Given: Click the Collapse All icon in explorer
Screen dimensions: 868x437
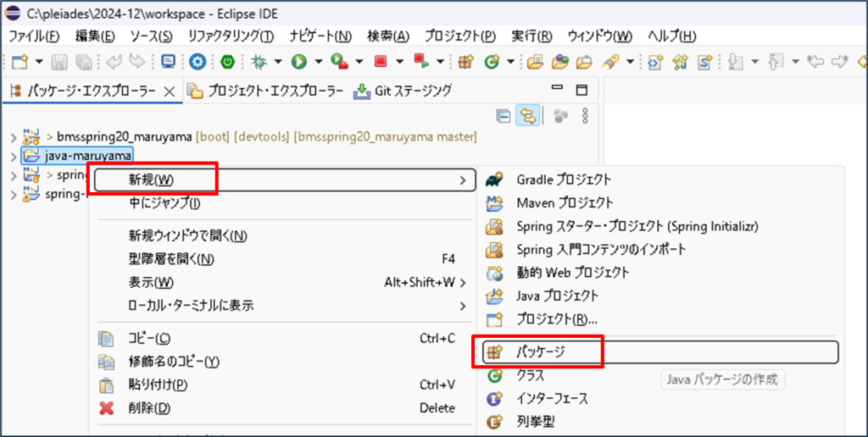Looking at the screenshot, I should click(503, 116).
